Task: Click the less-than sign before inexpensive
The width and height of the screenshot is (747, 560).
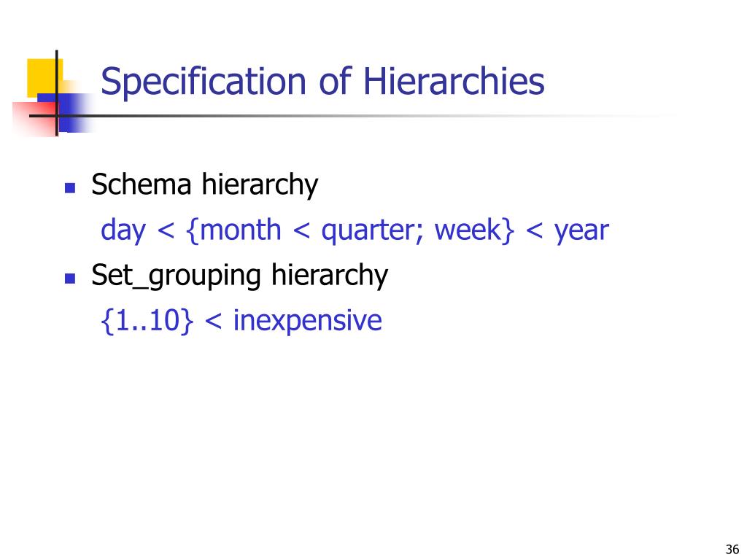Action: 213,322
